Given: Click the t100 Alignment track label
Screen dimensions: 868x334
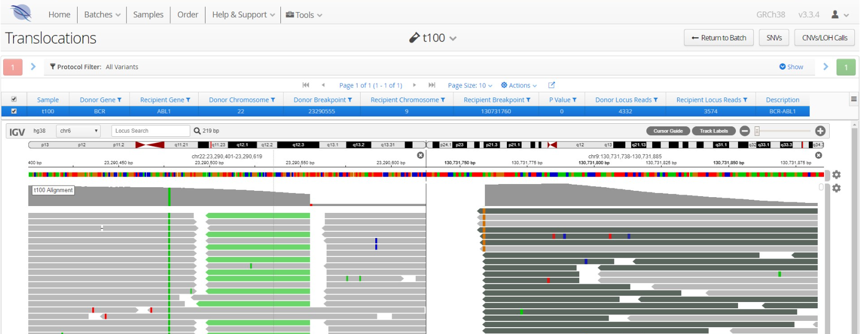Looking at the screenshot, I should (x=53, y=190).
